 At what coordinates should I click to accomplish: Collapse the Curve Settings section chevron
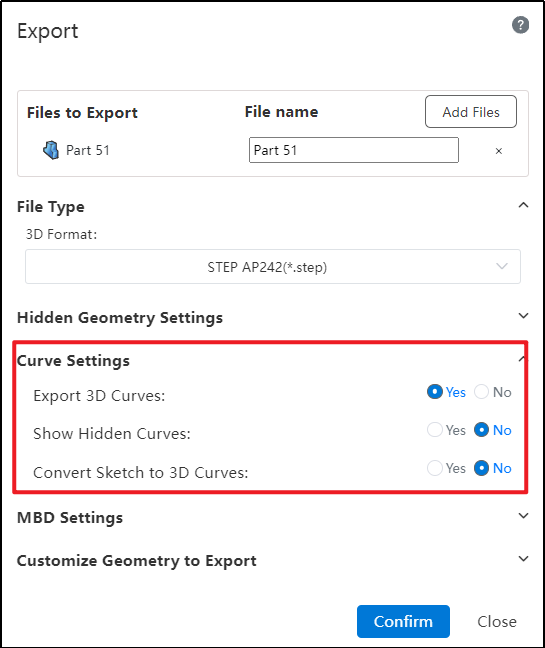[x=523, y=358]
